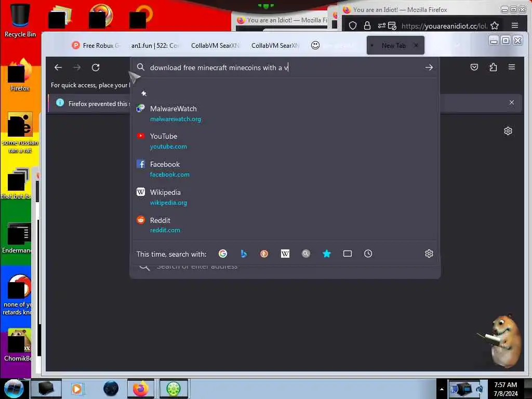Click the 'You are an Idiot!' title bar behind
This screenshot has width=532, height=399.
pos(283,20)
